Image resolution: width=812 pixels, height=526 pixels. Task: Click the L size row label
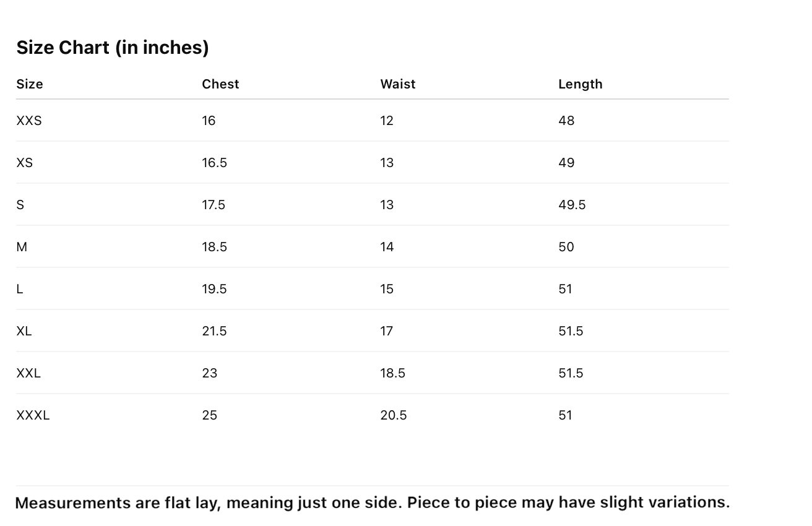point(20,289)
